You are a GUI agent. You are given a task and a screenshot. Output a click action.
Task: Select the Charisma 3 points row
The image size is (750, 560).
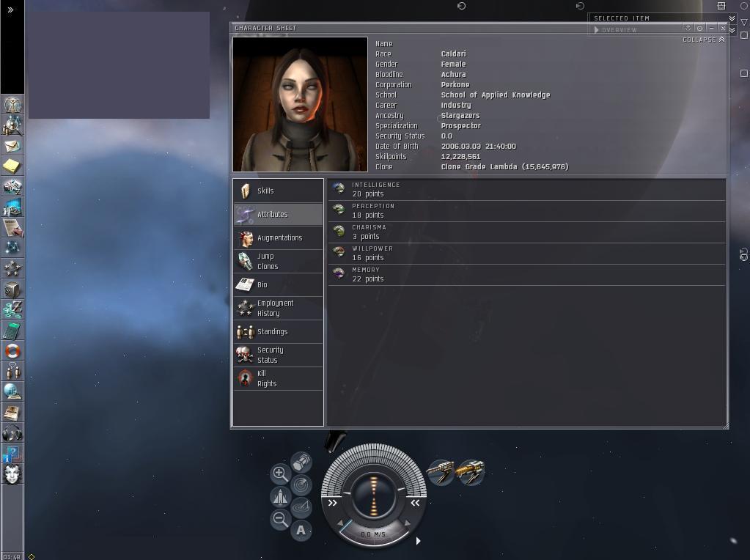point(526,232)
